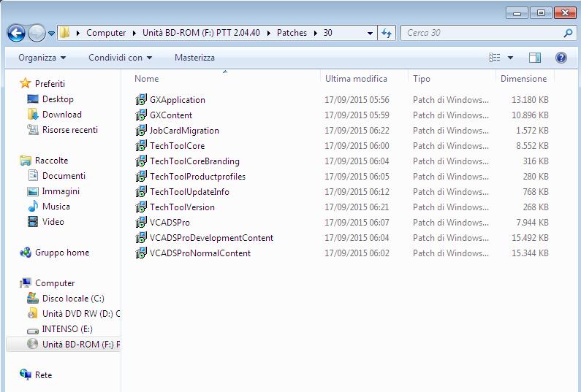The height and width of the screenshot is (392, 581).
Task: Click the search magnifier icon
Action: 568,33
